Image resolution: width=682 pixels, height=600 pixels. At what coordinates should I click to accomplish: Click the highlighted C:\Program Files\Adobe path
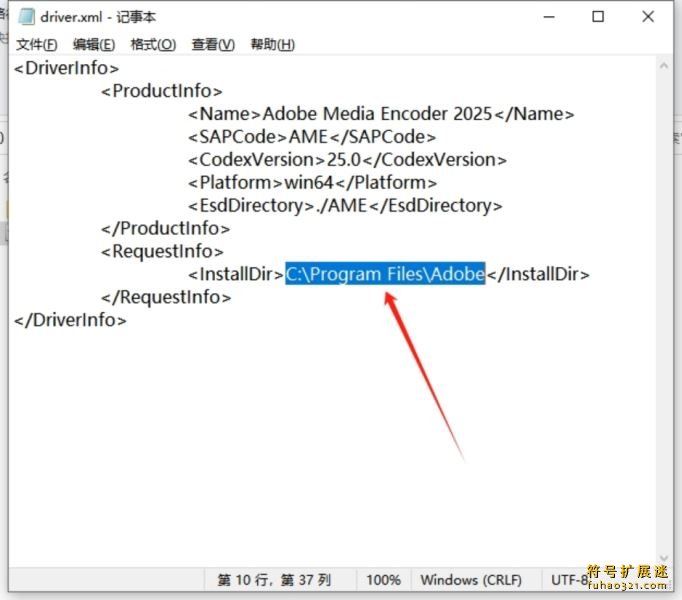(x=385, y=274)
